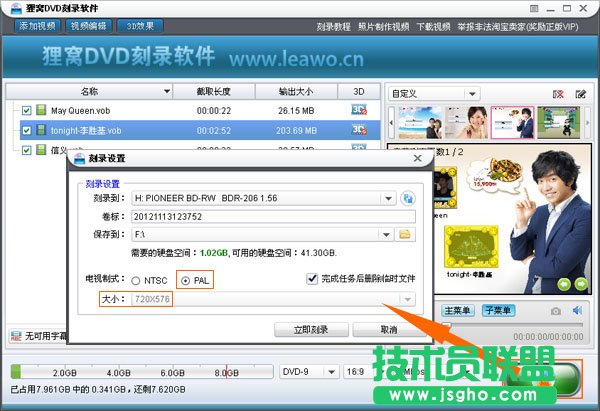
Task: Select the PAL TV standard radio button
Action: (x=184, y=279)
